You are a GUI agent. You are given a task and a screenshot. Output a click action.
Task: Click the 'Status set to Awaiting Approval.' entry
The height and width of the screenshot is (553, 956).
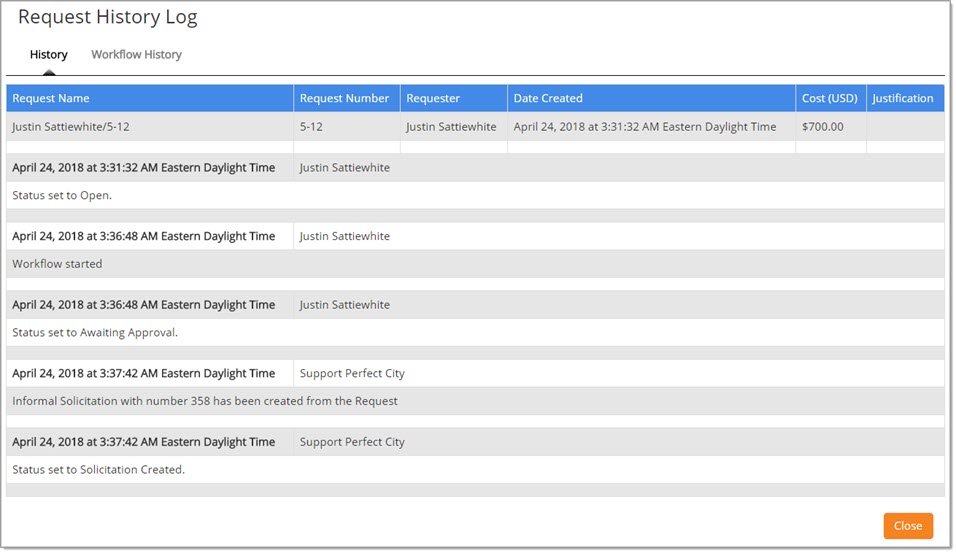pos(95,332)
